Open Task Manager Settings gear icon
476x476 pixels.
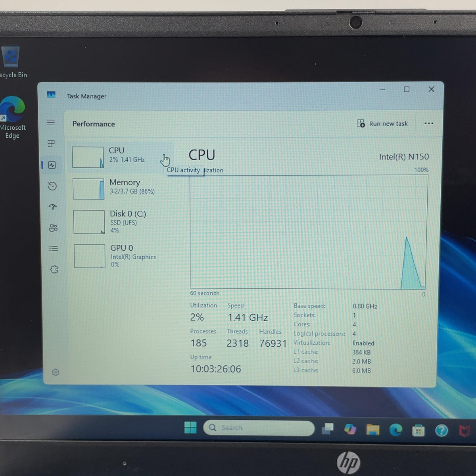pyautogui.click(x=56, y=372)
